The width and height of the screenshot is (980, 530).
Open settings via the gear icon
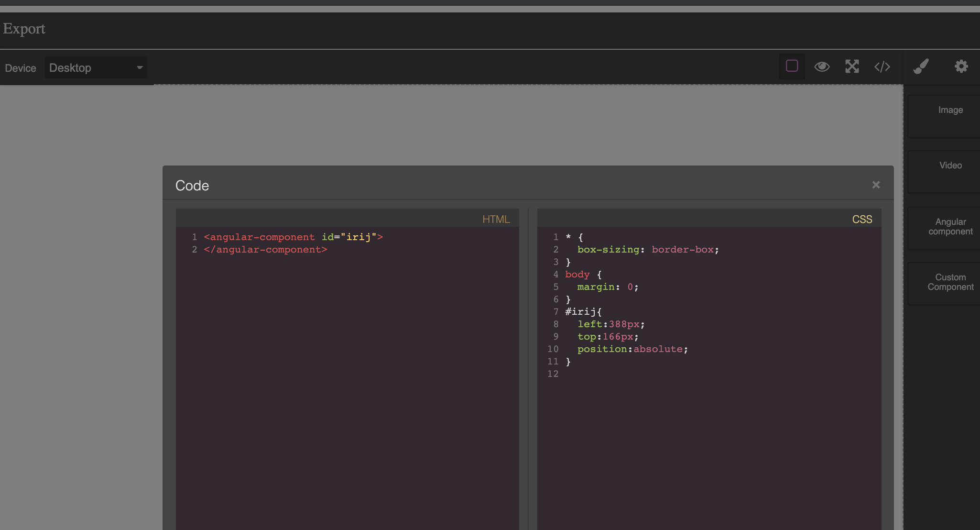[961, 66]
